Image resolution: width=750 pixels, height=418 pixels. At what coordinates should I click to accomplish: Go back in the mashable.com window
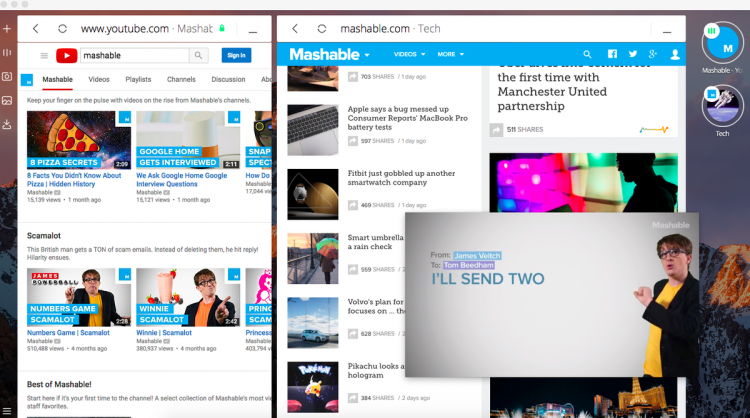[x=295, y=29]
